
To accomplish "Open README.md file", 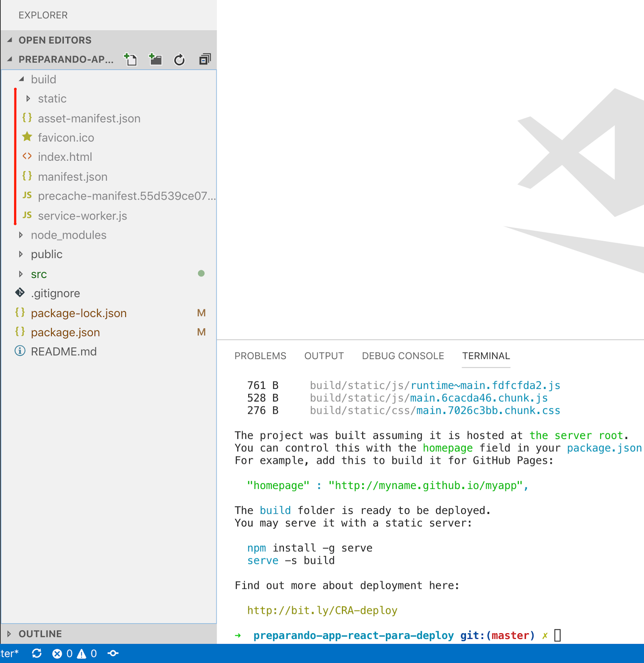I will click(64, 351).
